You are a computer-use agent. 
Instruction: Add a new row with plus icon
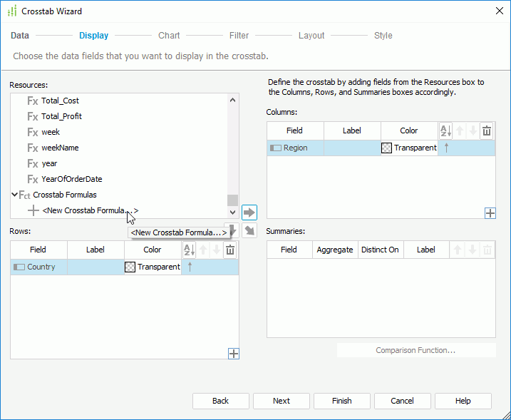(x=234, y=354)
